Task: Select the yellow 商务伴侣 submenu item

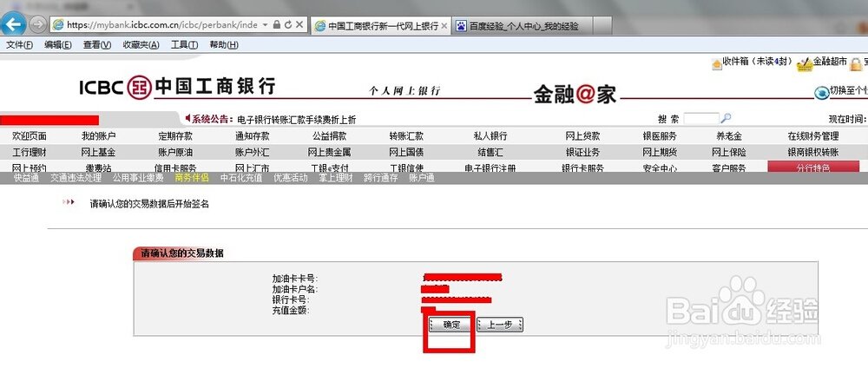Action: (192, 178)
